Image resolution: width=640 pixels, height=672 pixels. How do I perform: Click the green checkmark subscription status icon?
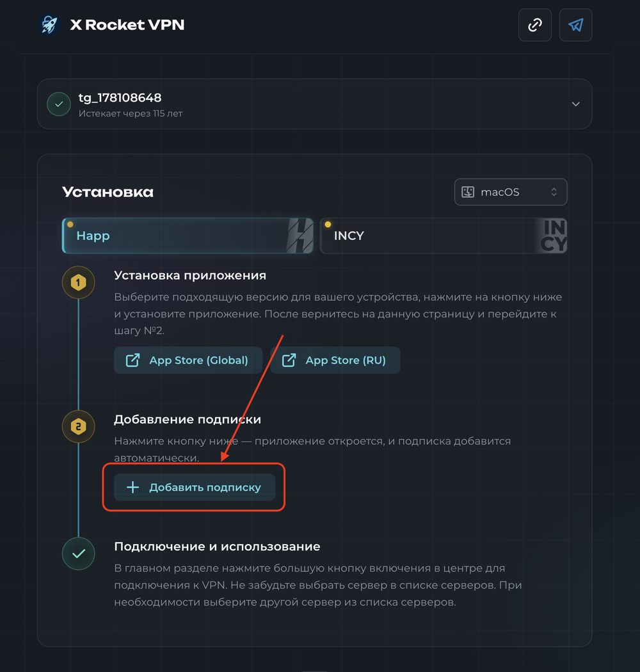(x=59, y=104)
